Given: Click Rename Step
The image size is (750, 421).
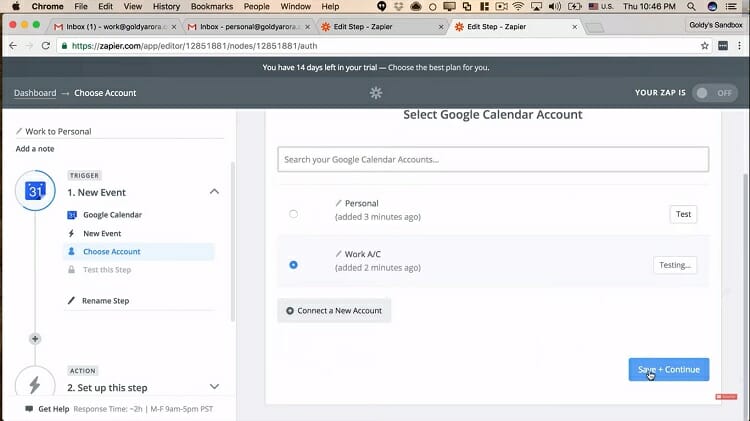Looking at the screenshot, I should [105, 300].
